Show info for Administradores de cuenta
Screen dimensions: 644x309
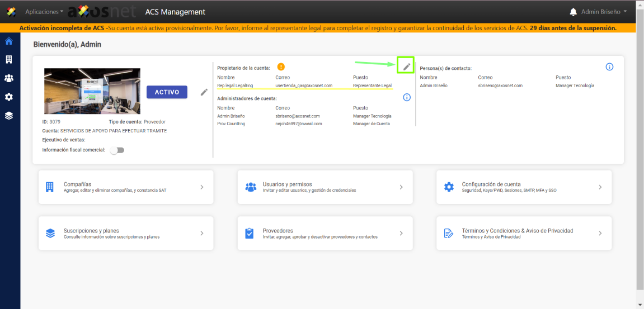point(407,97)
